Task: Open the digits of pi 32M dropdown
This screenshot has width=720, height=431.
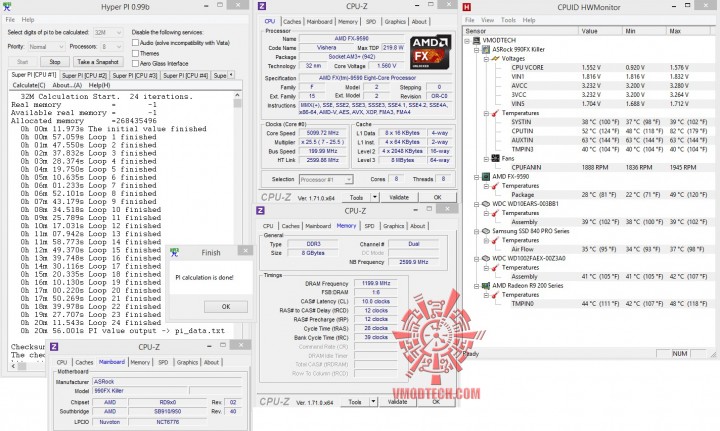Action: pyautogui.click(x=119, y=33)
